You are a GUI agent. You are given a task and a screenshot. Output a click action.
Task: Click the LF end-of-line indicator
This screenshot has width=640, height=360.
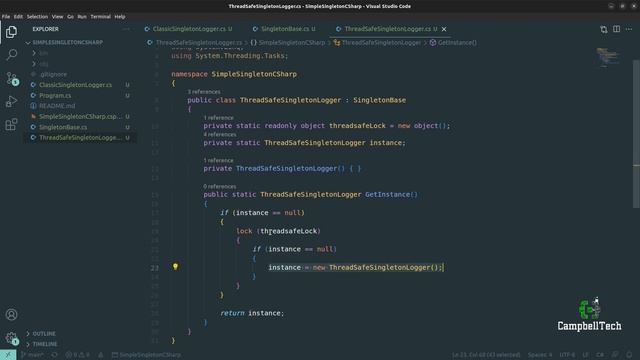click(x=586, y=355)
